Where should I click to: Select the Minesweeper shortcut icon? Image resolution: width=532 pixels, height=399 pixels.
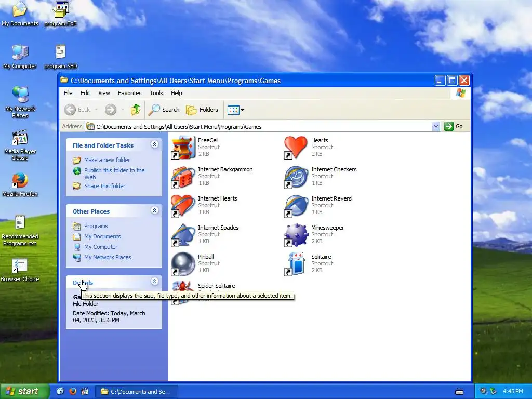click(x=296, y=235)
